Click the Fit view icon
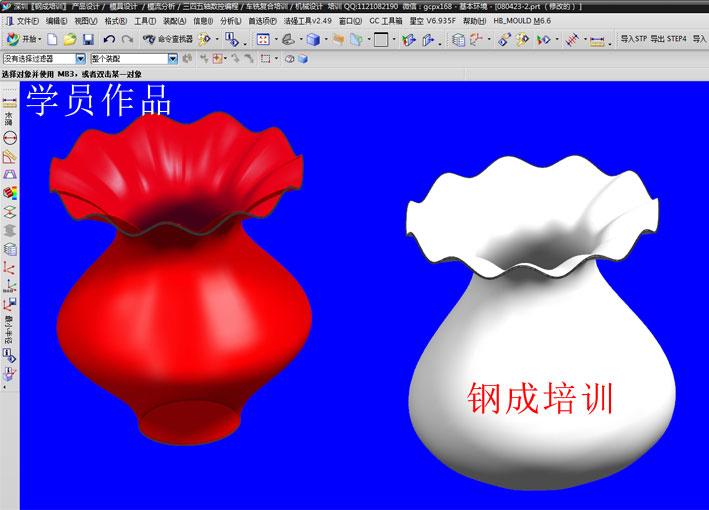709x510 pixels. (x=263, y=39)
